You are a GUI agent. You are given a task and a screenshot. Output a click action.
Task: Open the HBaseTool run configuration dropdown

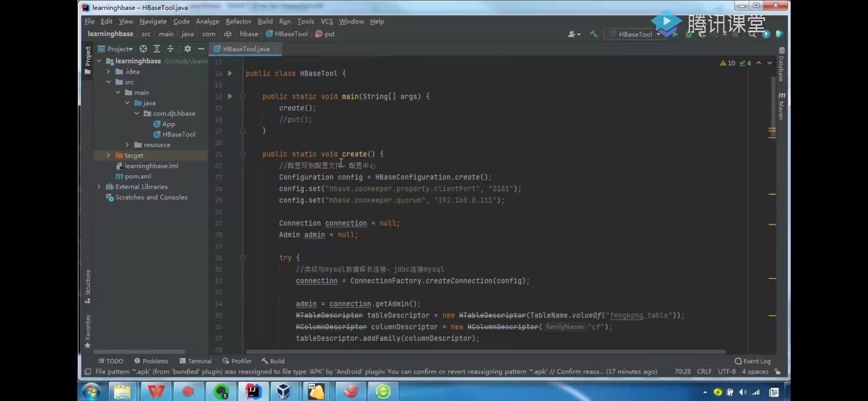[635, 34]
